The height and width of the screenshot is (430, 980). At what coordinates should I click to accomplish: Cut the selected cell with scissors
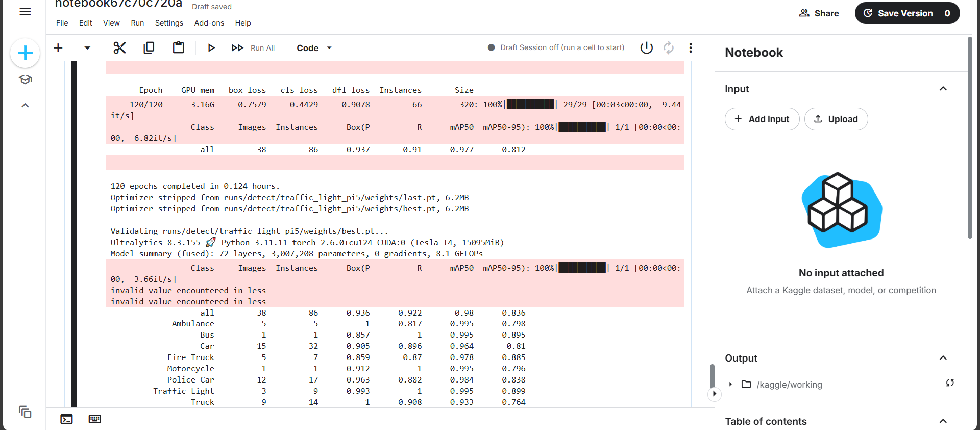119,48
